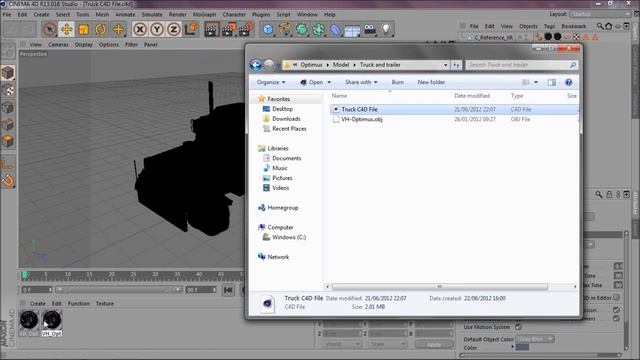Toggle the Y axis lock
Image resolution: width=640 pixels, height=360 pixels.
[x=157, y=29]
